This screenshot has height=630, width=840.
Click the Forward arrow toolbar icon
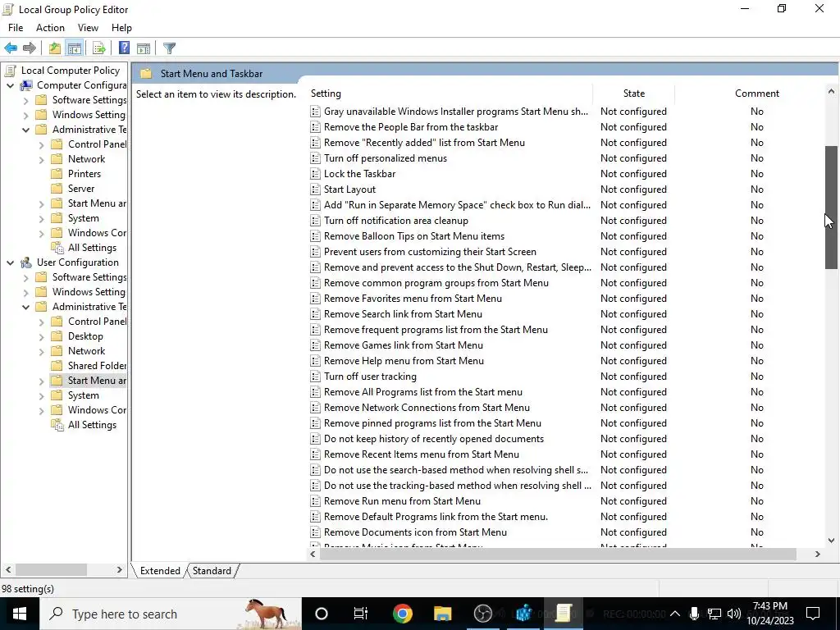pyautogui.click(x=30, y=48)
